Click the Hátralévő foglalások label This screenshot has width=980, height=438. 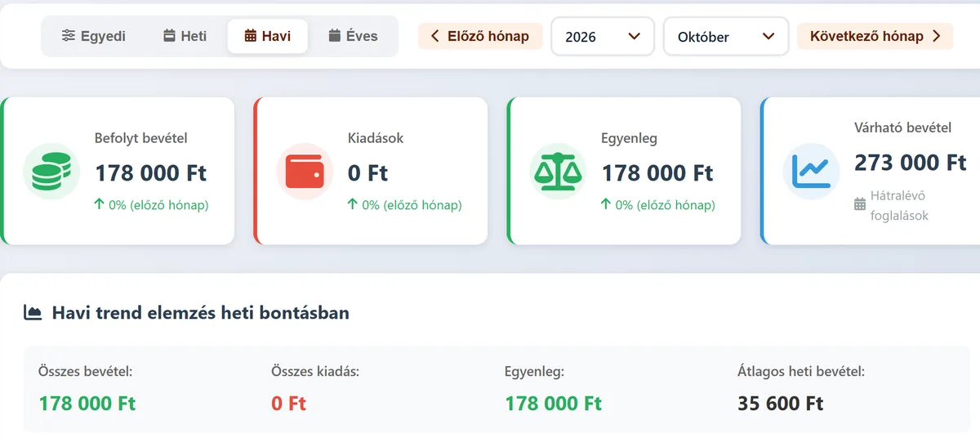[x=899, y=206]
